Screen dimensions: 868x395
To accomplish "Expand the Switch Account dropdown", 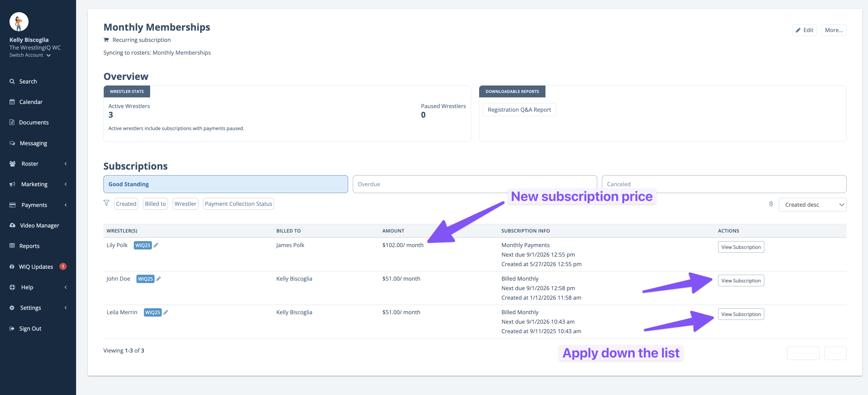I will pyautogui.click(x=30, y=55).
